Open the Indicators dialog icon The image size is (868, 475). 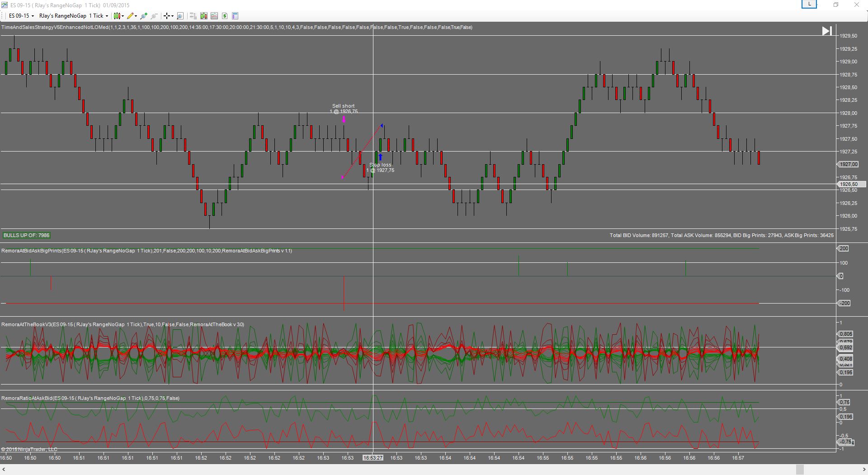point(214,16)
